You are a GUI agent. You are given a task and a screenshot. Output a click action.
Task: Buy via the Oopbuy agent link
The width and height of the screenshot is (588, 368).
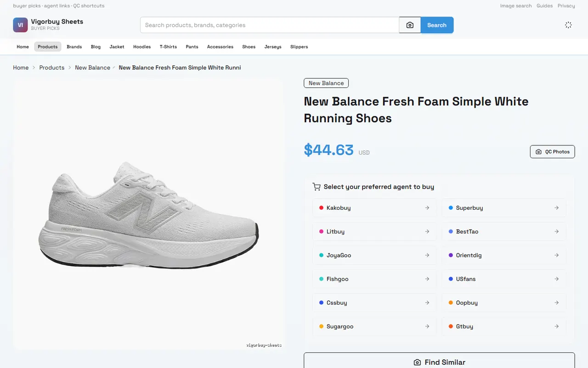click(x=504, y=303)
